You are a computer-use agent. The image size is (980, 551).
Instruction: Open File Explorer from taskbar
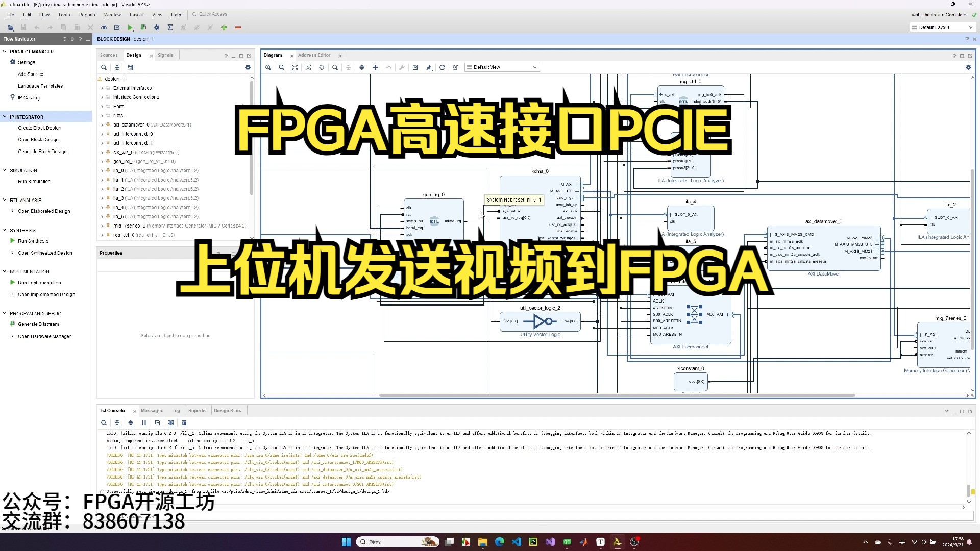tap(483, 542)
